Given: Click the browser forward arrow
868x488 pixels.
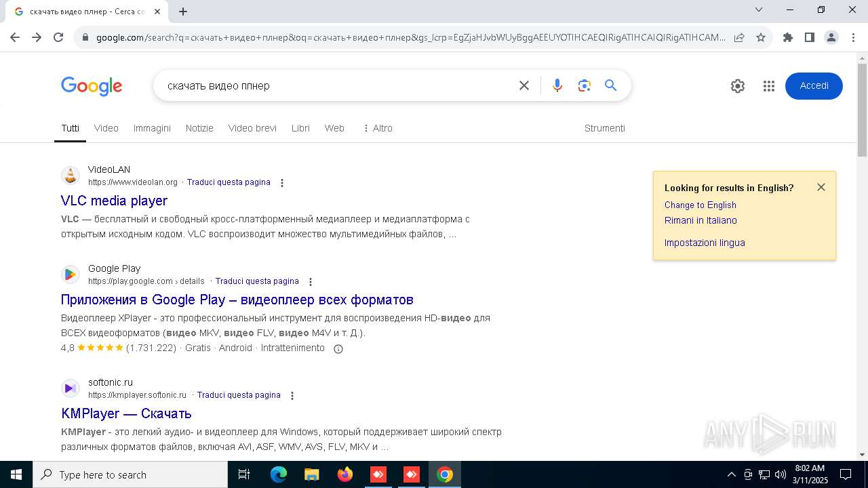Looking at the screenshot, I should pyautogui.click(x=37, y=37).
